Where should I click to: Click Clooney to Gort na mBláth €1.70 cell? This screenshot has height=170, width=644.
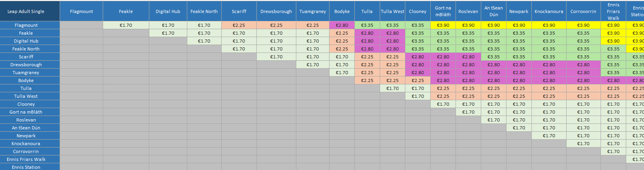(443, 104)
